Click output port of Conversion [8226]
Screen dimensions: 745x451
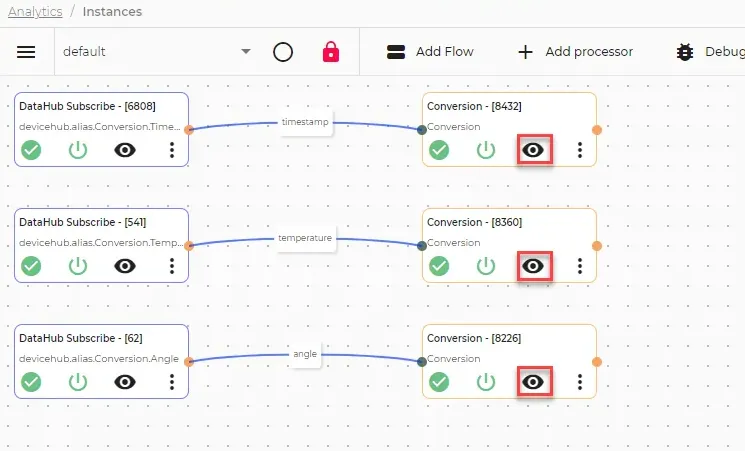tap(597, 362)
